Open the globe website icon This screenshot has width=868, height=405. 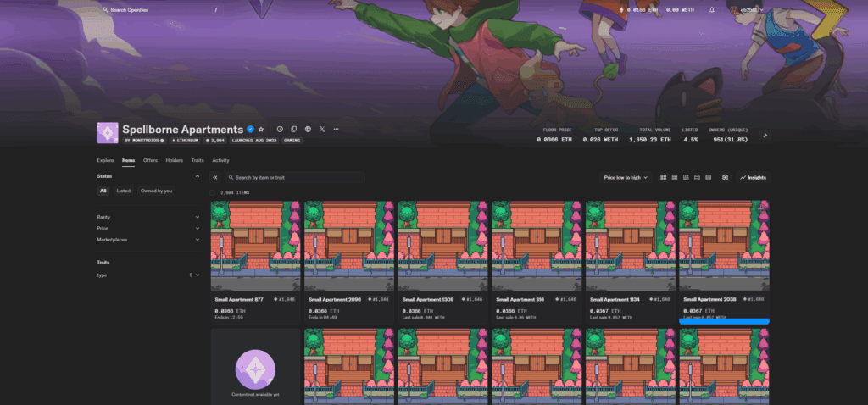coord(308,129)
